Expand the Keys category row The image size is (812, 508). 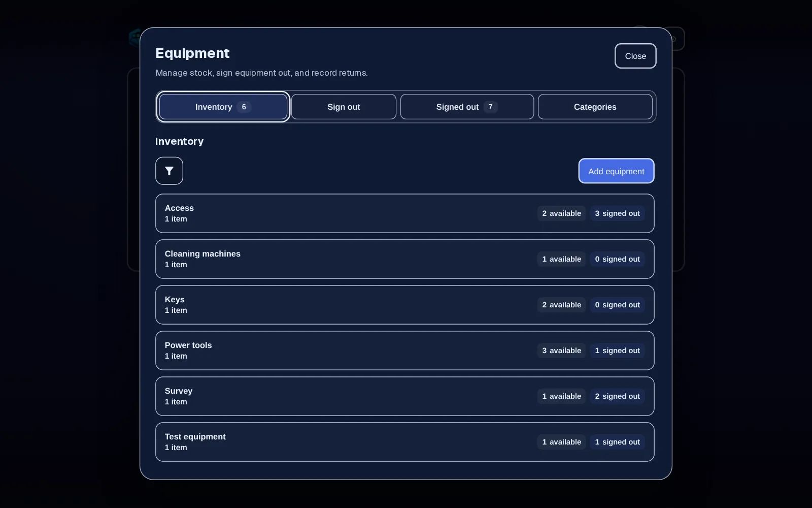click(404, 305)
